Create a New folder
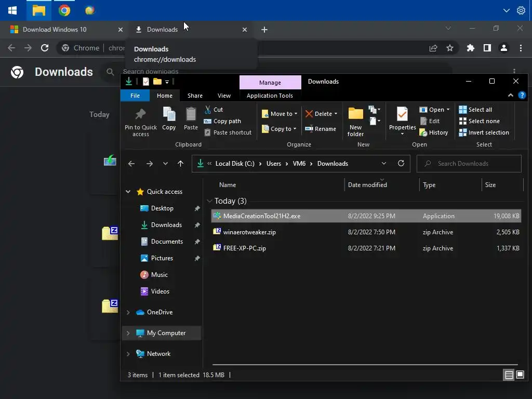The image size is (532, 399). pyautogui.click(x=355, y=122)
